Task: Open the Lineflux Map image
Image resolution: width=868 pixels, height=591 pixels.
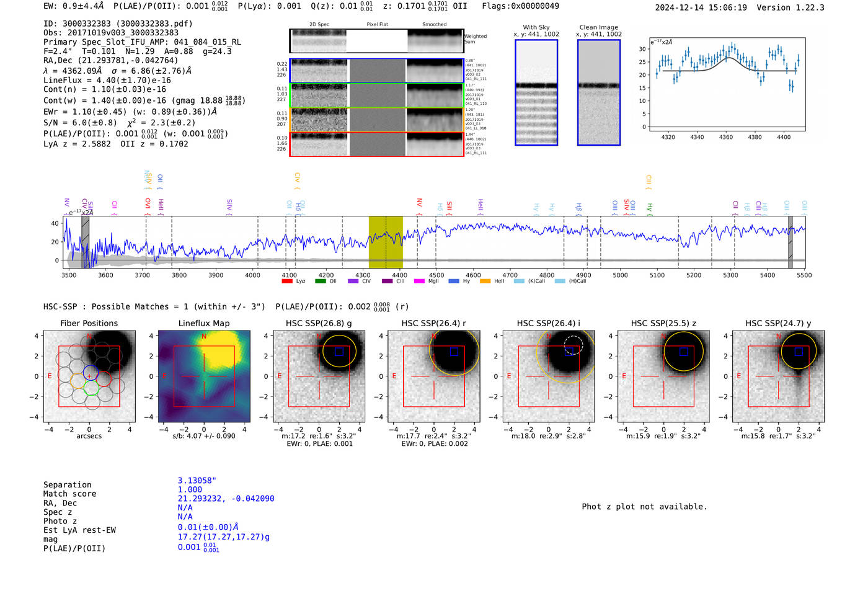Action: 204,376
